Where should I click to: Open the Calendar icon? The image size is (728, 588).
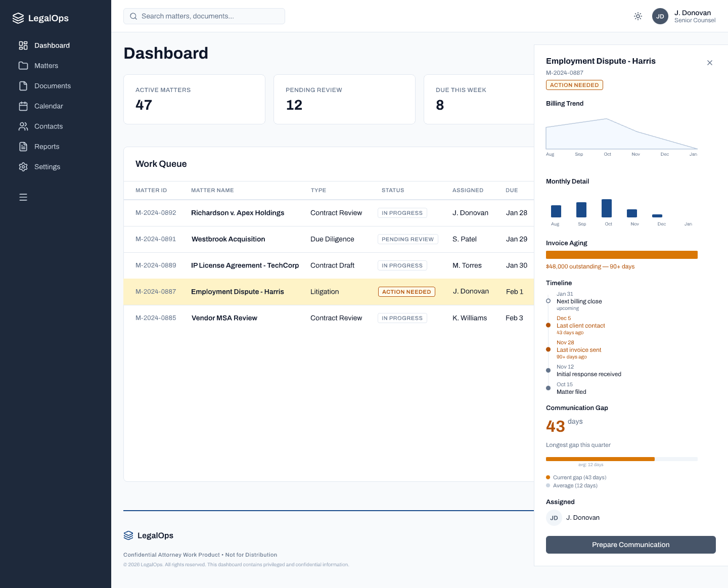[23, 106]
